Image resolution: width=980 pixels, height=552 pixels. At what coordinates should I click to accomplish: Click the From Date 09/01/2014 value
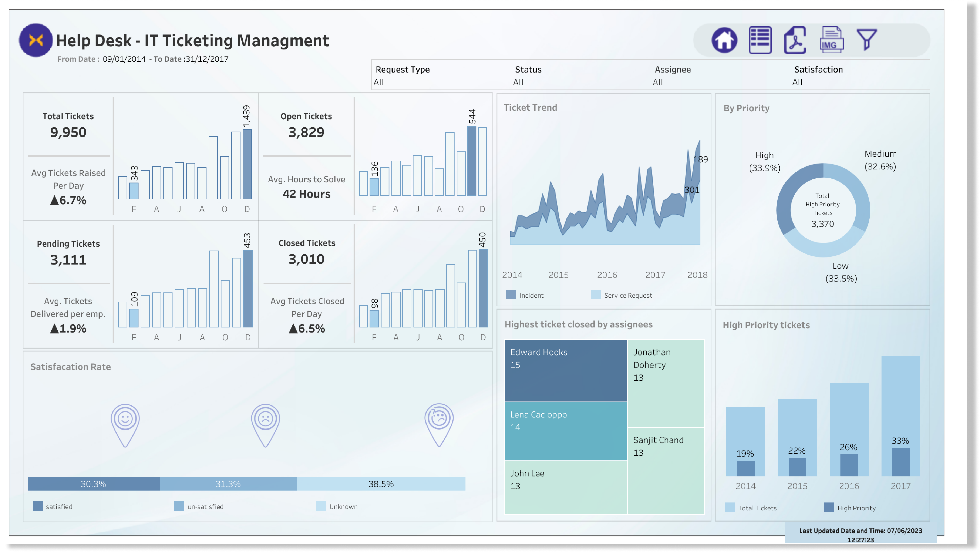tap(124, 59)
